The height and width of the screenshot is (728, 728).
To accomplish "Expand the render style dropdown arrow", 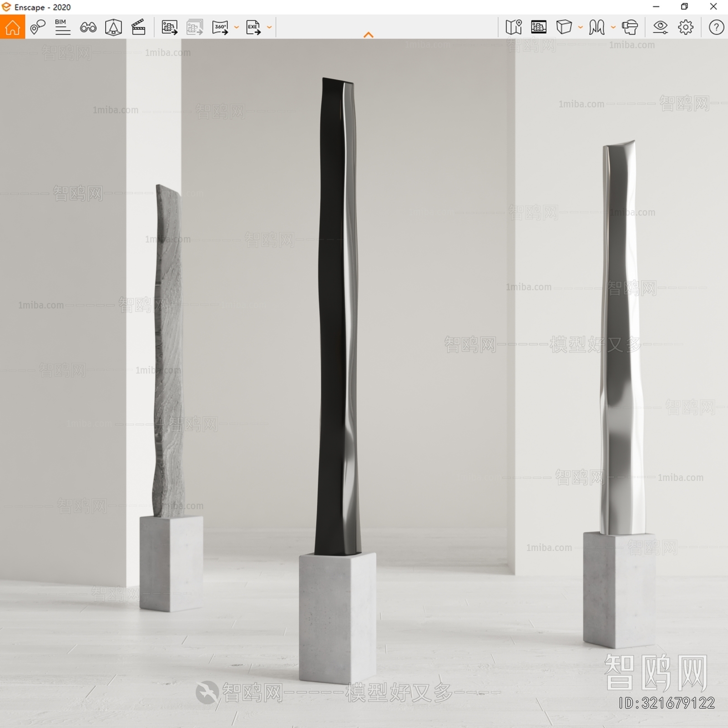I will (x=613, y=27).
